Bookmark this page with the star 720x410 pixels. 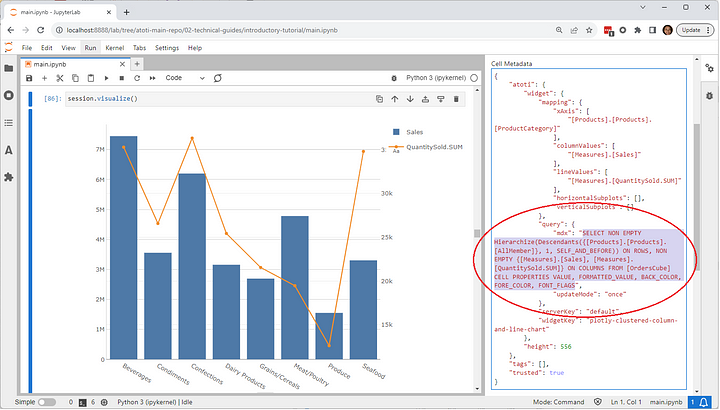(589, 30)
